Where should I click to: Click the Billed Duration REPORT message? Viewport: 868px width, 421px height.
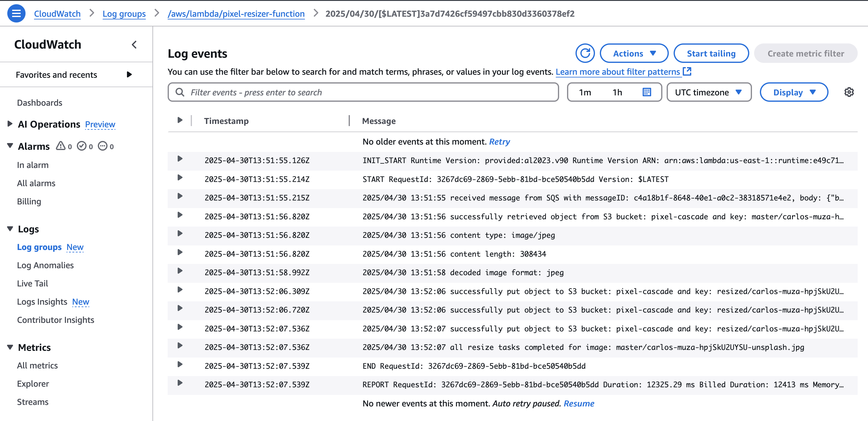603,385
